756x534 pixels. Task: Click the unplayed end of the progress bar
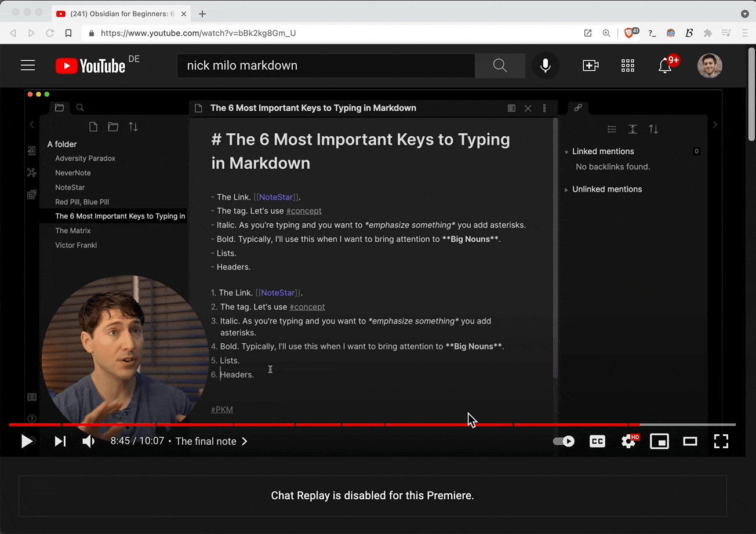(688, 424)
